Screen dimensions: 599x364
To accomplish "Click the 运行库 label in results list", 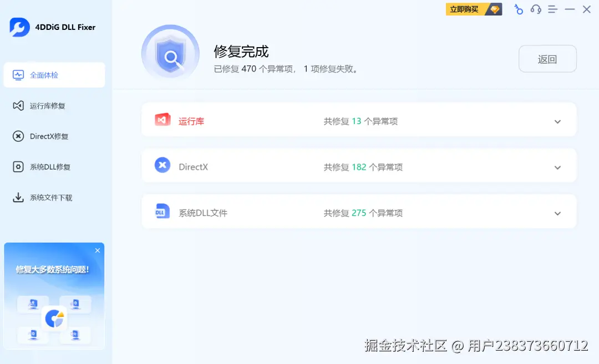I will tap(191, 121).
